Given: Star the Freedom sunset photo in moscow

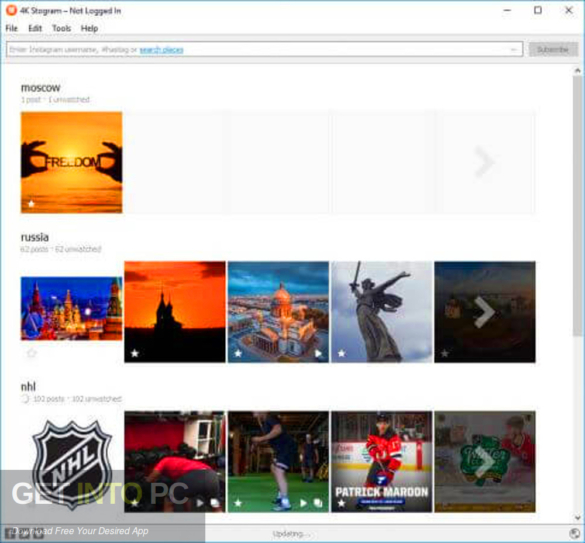Looking at the screenshot, I should click(x=31, y=204).
